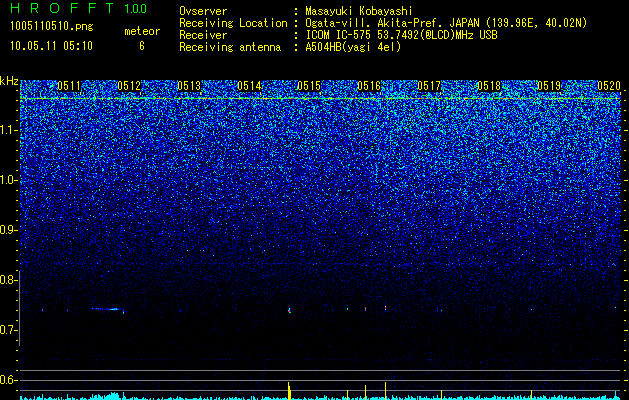The image size is (629, 400).
Task: Click the long meteor echo streak before 0512
Action: [x=106, y=309]
